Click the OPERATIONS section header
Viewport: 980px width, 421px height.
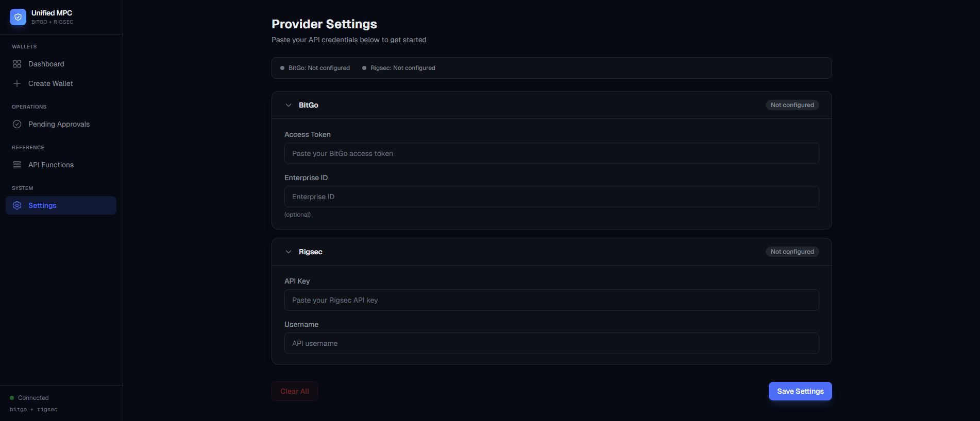pos(29,107)
